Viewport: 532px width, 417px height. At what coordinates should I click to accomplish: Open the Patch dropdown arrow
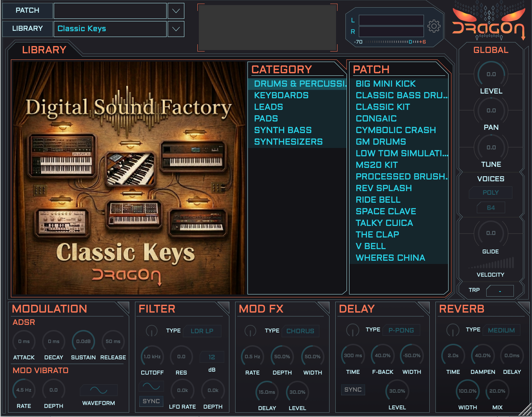click(176, 11)
